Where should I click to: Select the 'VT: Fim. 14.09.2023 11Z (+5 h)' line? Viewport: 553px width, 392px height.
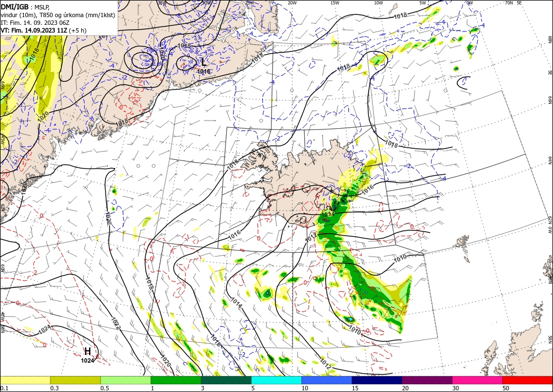coord(43,30)
